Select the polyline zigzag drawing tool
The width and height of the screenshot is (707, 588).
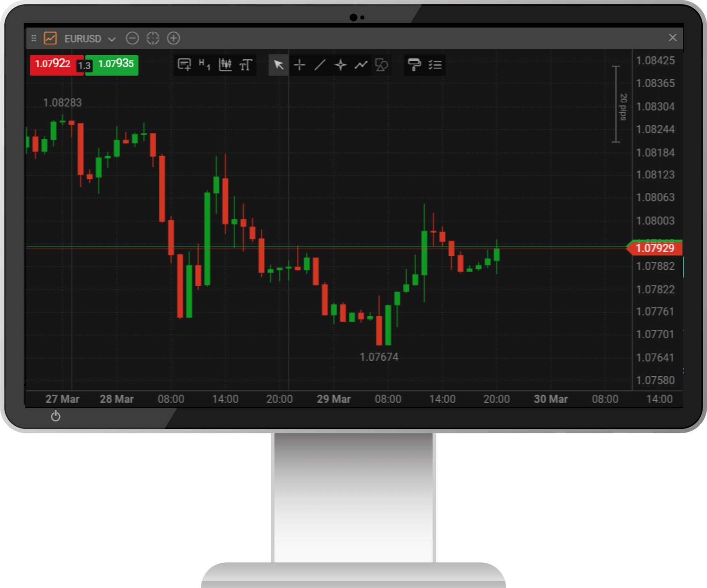coord(361,65)
